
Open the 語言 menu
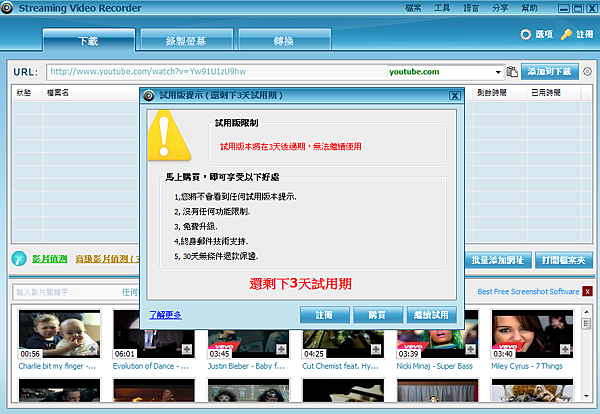tap(471, 8)
